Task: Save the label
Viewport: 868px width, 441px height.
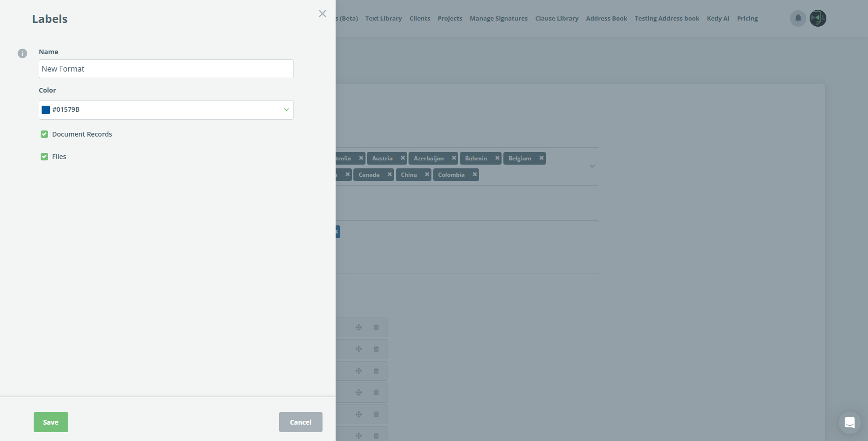Action: tap(51, 422)
